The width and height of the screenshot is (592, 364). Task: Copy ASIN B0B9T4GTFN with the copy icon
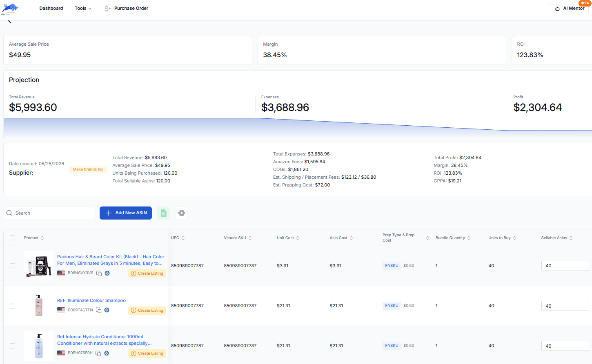tap(98, 310)
